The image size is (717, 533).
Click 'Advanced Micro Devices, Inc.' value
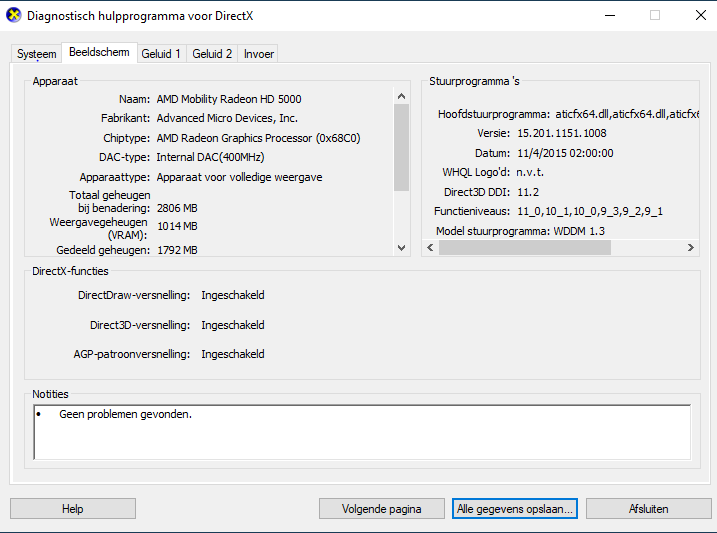[x=227, y=118]
